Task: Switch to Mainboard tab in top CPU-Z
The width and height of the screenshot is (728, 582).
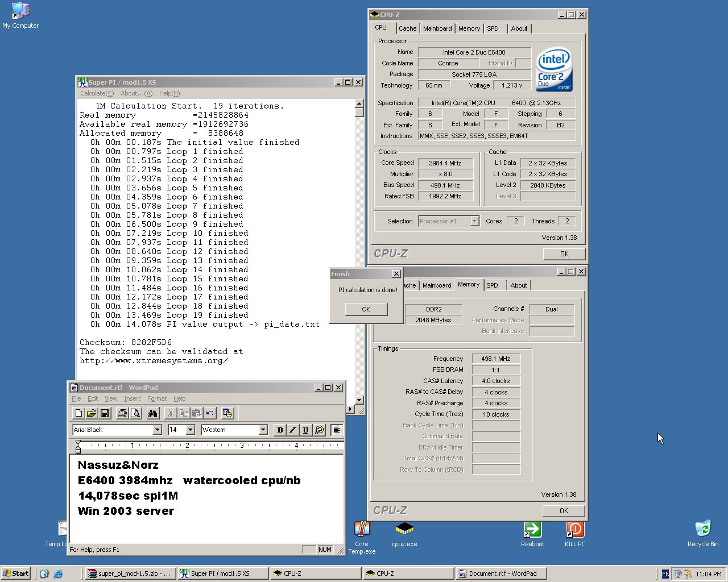Action: point(437,28)
